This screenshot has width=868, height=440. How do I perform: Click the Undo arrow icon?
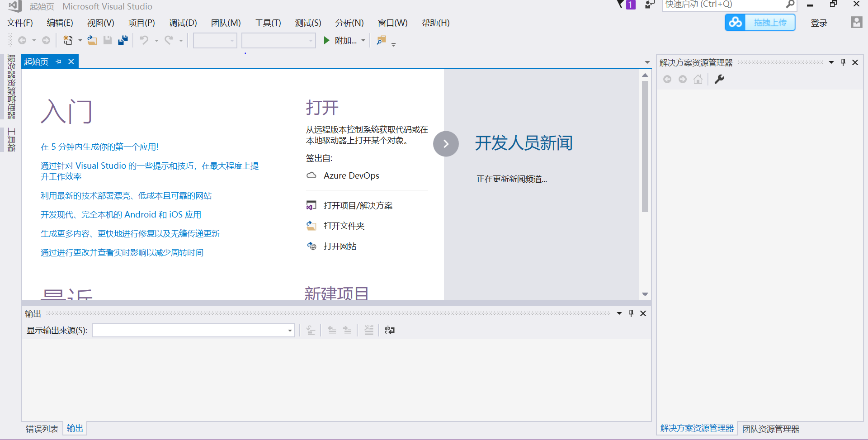(144, 41)
